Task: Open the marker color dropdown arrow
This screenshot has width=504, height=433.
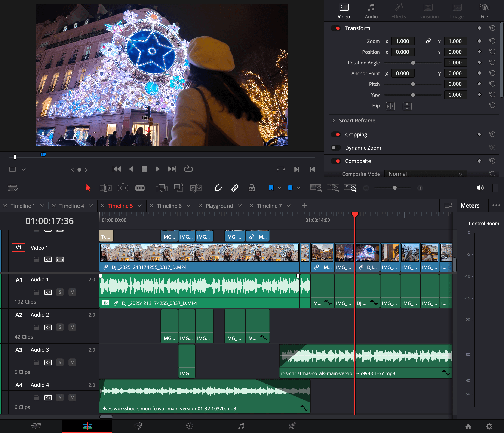Action: coord(298,188)
